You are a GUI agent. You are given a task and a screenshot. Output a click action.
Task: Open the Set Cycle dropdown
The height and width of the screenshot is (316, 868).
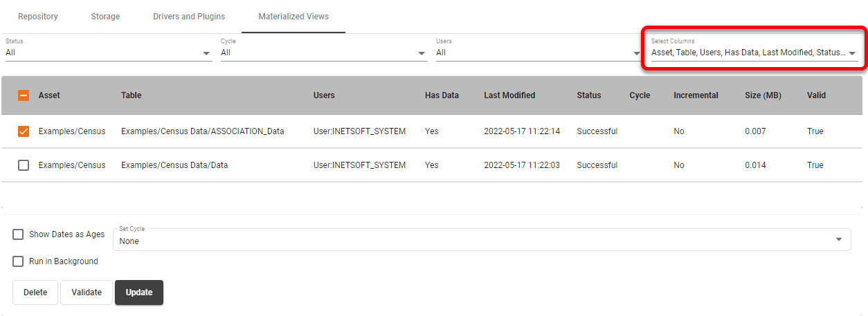pos(481,239)
